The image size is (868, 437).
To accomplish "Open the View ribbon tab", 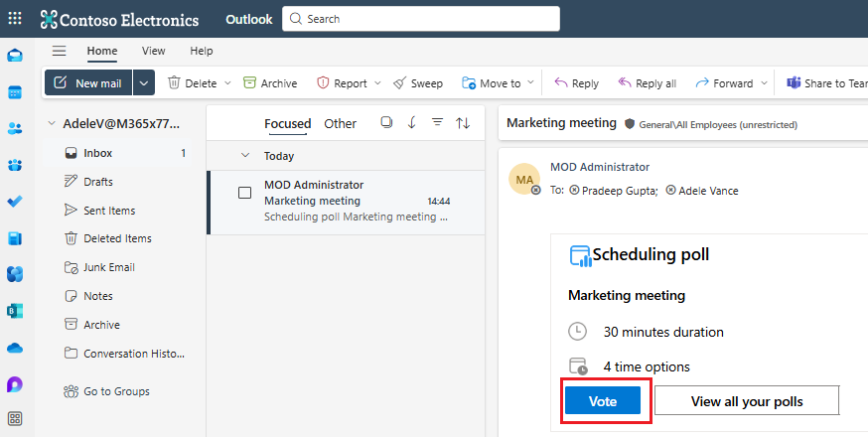I will 153,51.
